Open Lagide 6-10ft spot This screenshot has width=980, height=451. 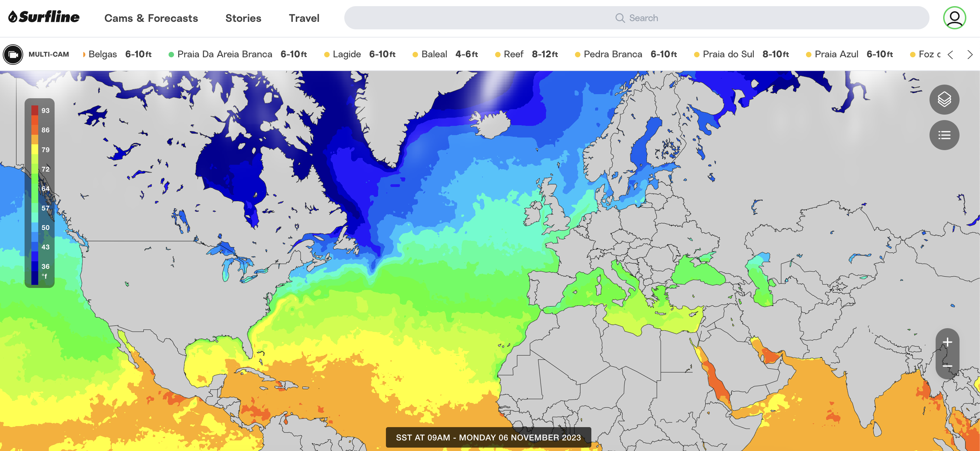coord(360,54)
